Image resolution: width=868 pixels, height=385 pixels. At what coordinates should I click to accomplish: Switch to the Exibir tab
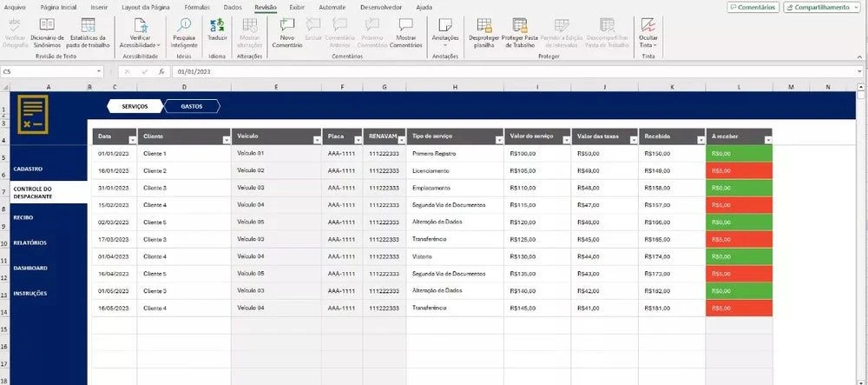(x=297, y=8)
